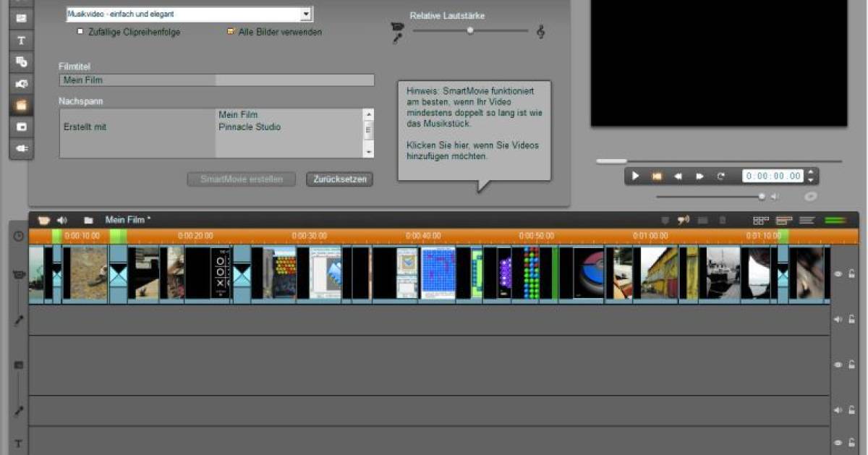Click the SmartMovie erstellen button
This screenshot has height=455, width=868.
[242, 179]
